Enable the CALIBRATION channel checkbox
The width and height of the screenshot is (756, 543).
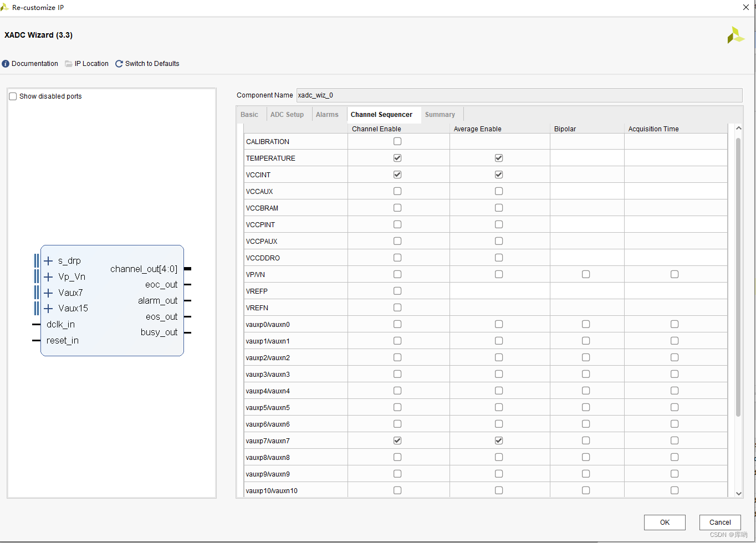(397, 141)
